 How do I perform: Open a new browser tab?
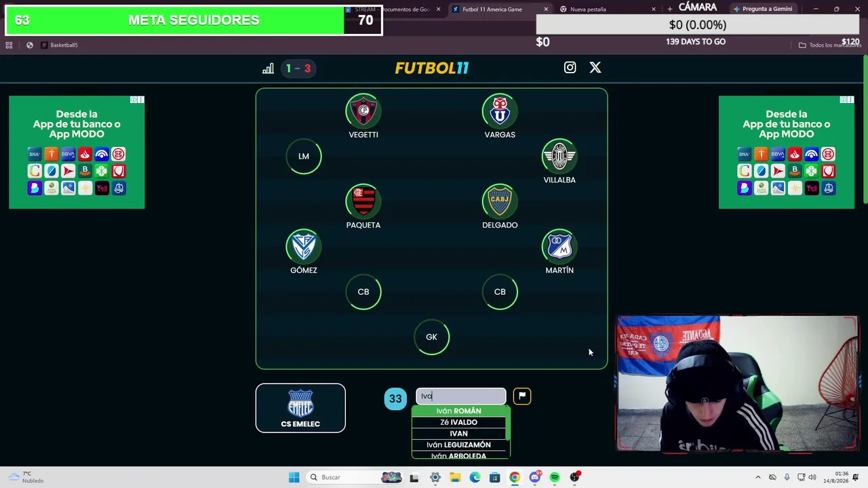[x=670, y=9]
